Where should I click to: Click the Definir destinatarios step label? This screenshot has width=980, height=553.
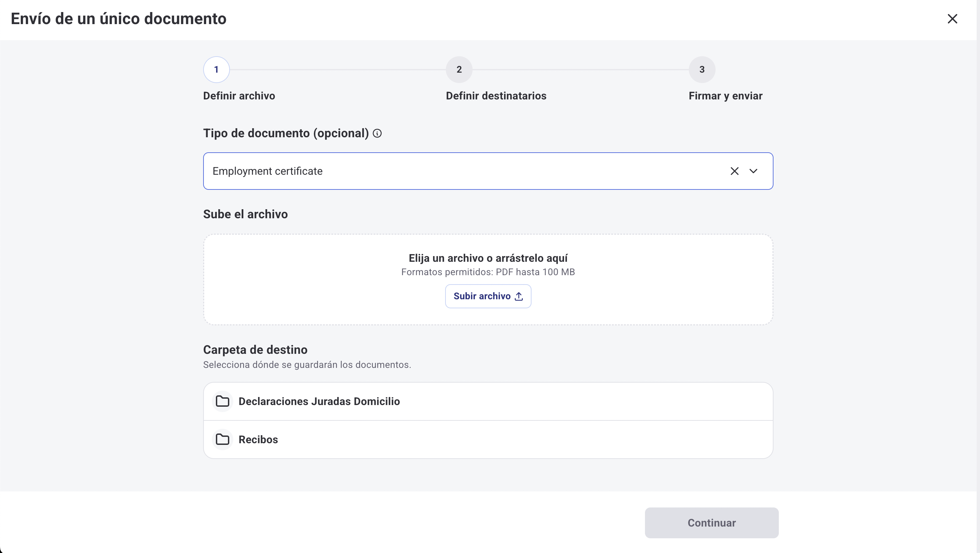coord(496,96)
